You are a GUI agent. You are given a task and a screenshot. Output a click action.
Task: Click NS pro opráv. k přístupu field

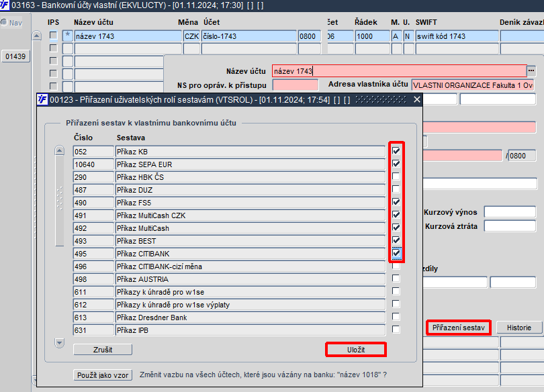(296, 85)
